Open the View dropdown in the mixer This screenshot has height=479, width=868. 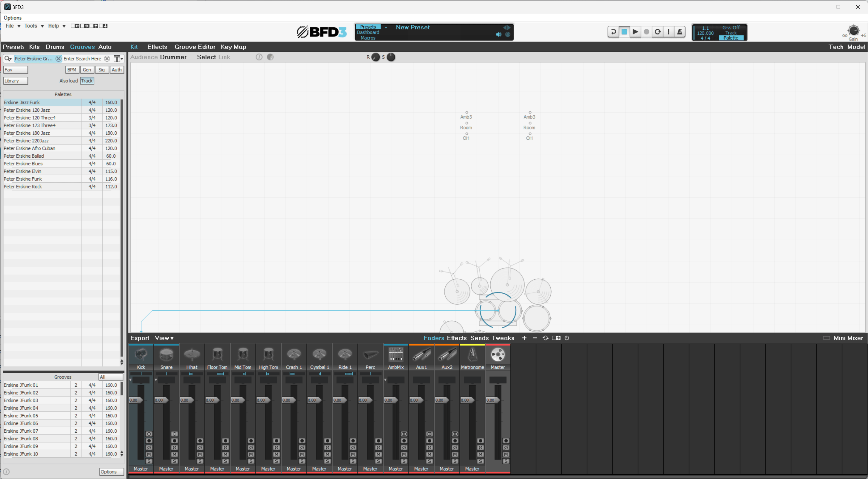(164, 338)
